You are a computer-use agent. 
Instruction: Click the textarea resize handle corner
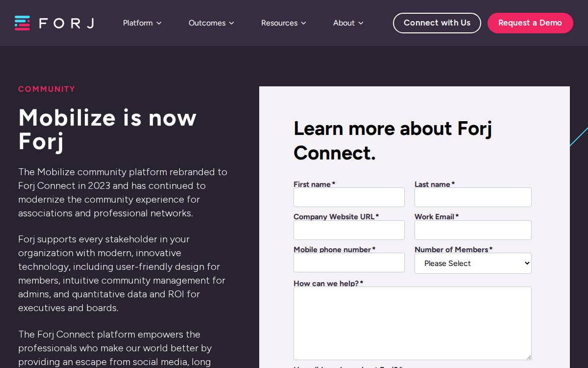[528, 357]
